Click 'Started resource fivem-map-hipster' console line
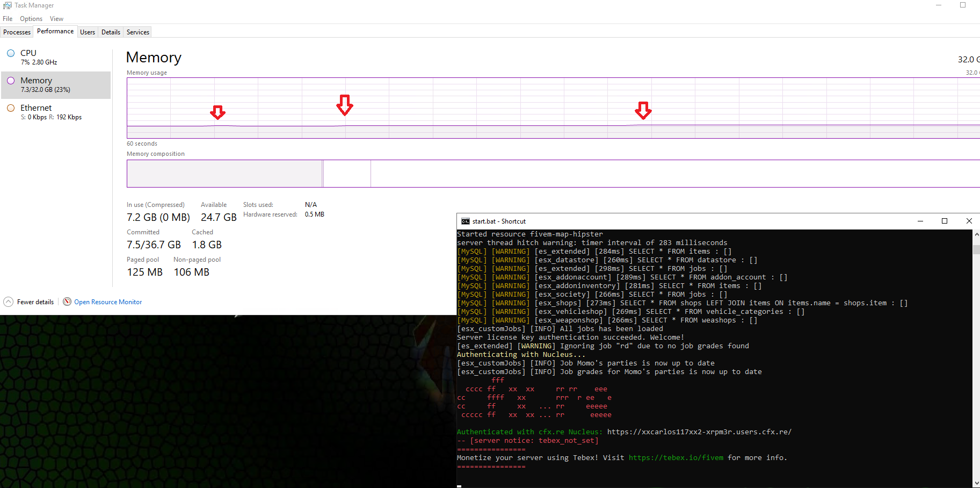The image size is (980, 488). pyautogui.click(x=529, y=234)
